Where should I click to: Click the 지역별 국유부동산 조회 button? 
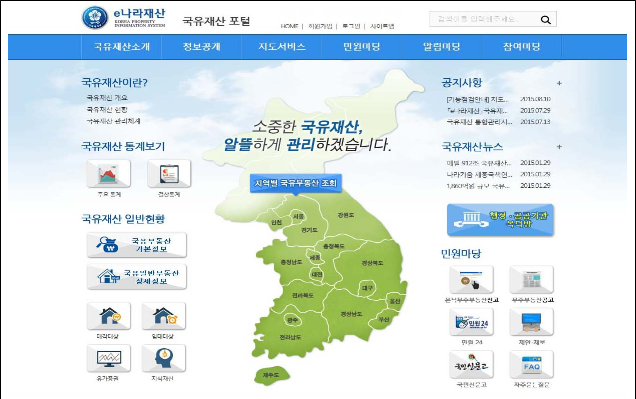click(x=296, y=184)
